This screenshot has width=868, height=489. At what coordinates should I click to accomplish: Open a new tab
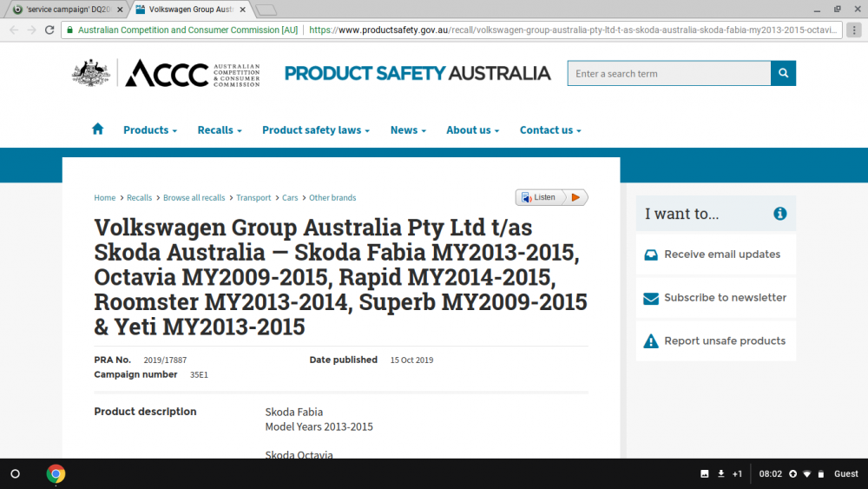point(266,10)
